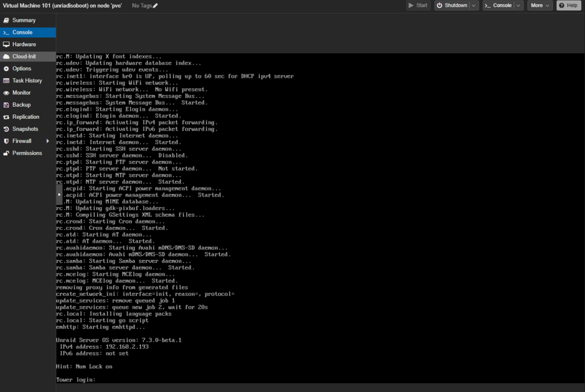Click the Backup floppy disk icon
The image size is (585, 392).
click(x=6, y=105)
